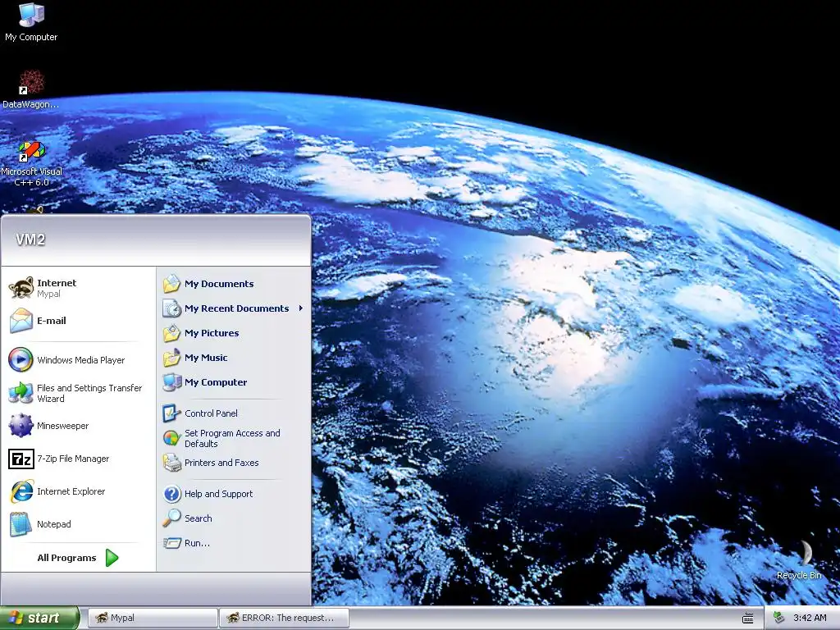The height and width of the screenshot is (630, 840).
Task: Open the Internet Mypal menu entry text
Action: click(57, 288)
